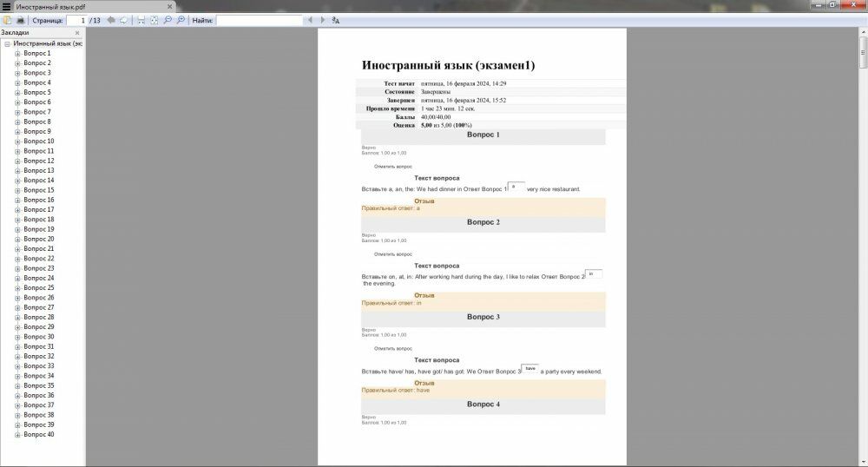The image size is (868, 467).
Task: Select the Вопрос 10 bookmark
Action: tap(39, 141)
